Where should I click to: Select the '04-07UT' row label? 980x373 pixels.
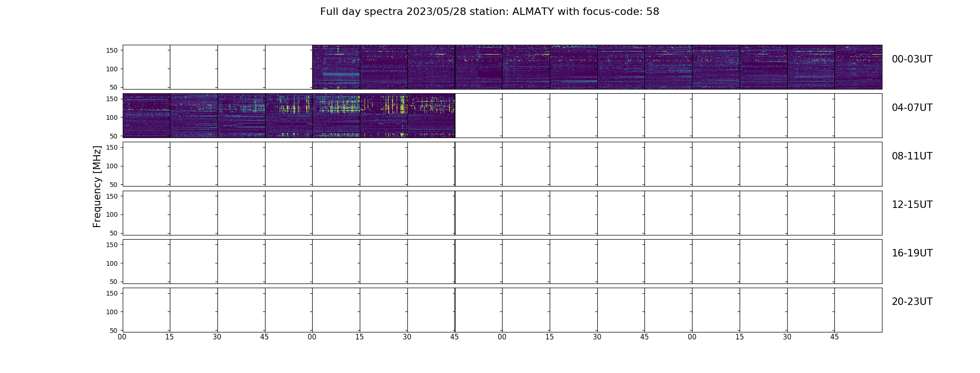[912, 108]
